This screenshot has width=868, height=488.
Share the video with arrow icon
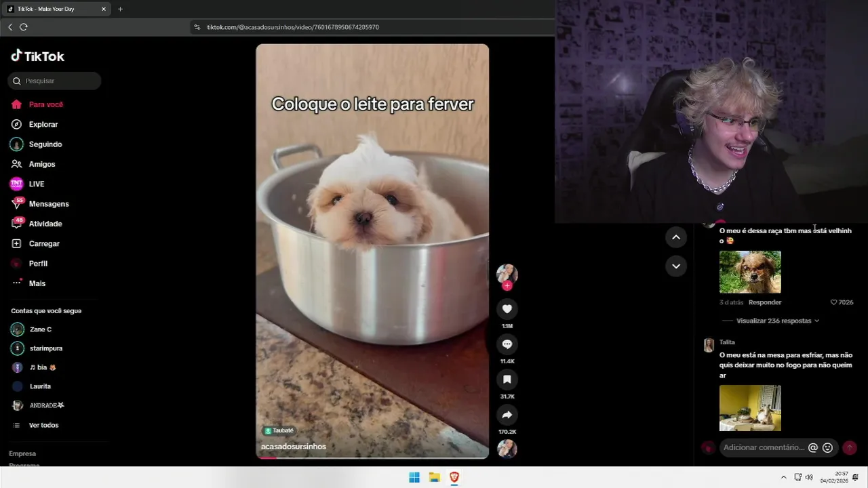tap(507, 415)
